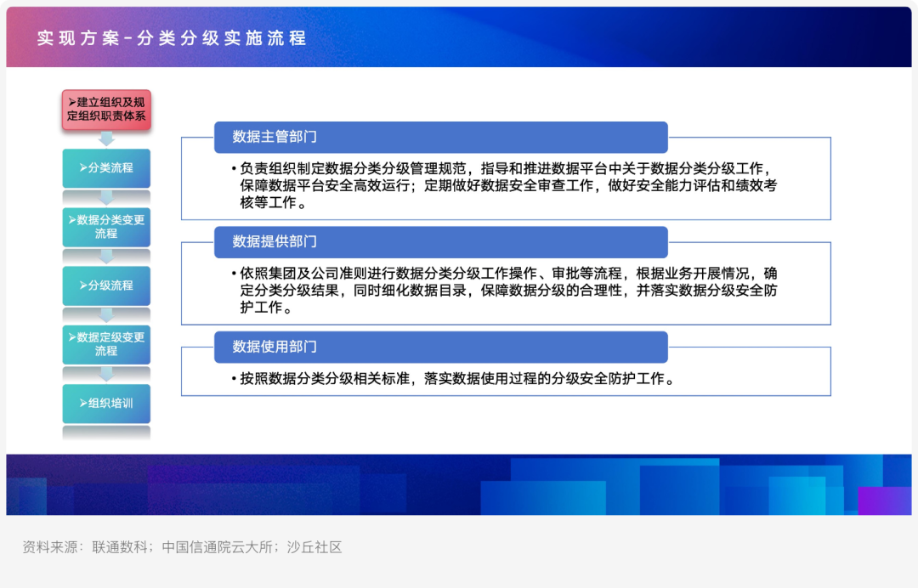Click the red "建立组织及规定组织职责体系" step box
The width and height of the screenshot is (918, 588).
point(106,110)
